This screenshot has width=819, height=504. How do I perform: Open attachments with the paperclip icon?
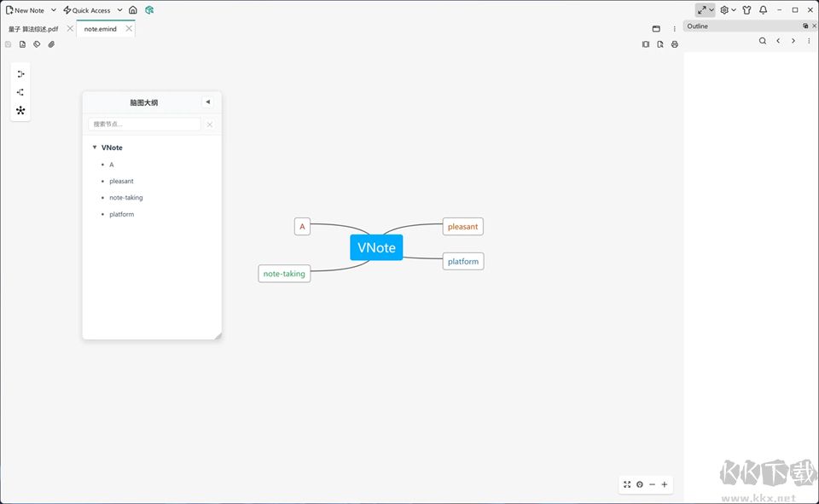pos(51,44)
